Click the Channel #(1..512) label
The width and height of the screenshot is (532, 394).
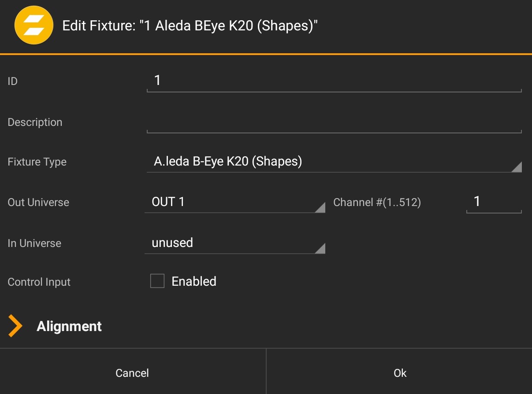click(x=377, y=203)
